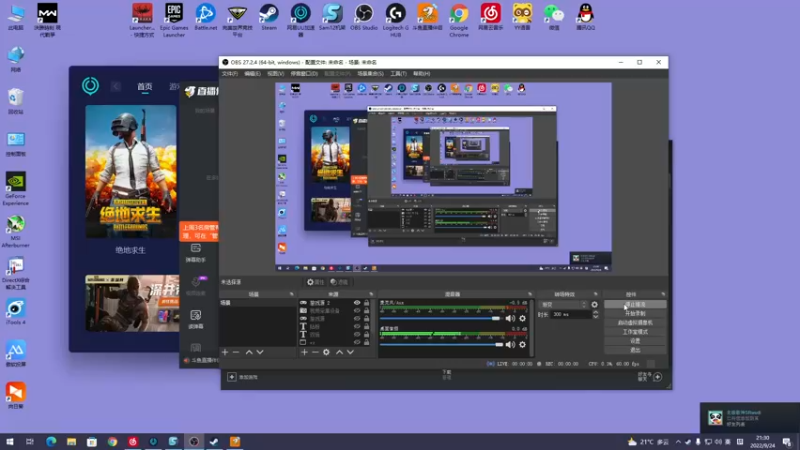The image size is (800, 450).
Task: Open the 桌面音频 channel gear settings
Action: click(522, 345)
